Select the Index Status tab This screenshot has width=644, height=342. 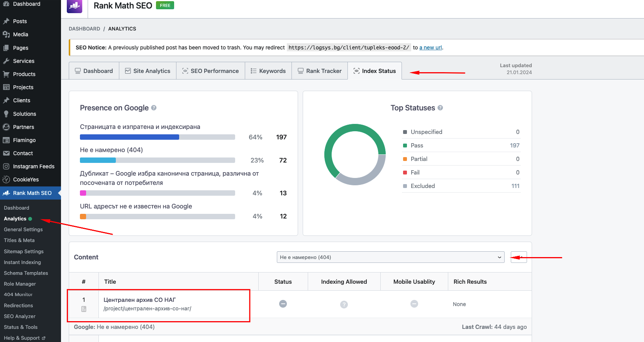coord(375,71)
